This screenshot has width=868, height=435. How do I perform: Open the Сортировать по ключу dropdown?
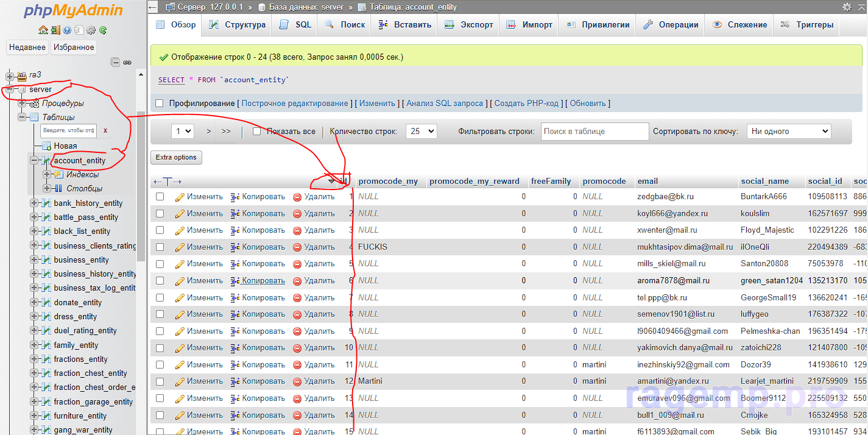coord(788,132)
